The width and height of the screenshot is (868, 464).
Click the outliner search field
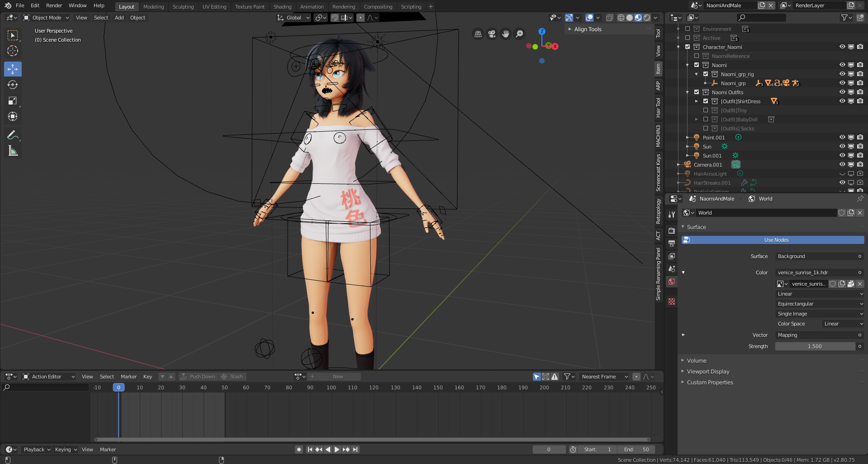pyautogui.click(x=761, y=18)
